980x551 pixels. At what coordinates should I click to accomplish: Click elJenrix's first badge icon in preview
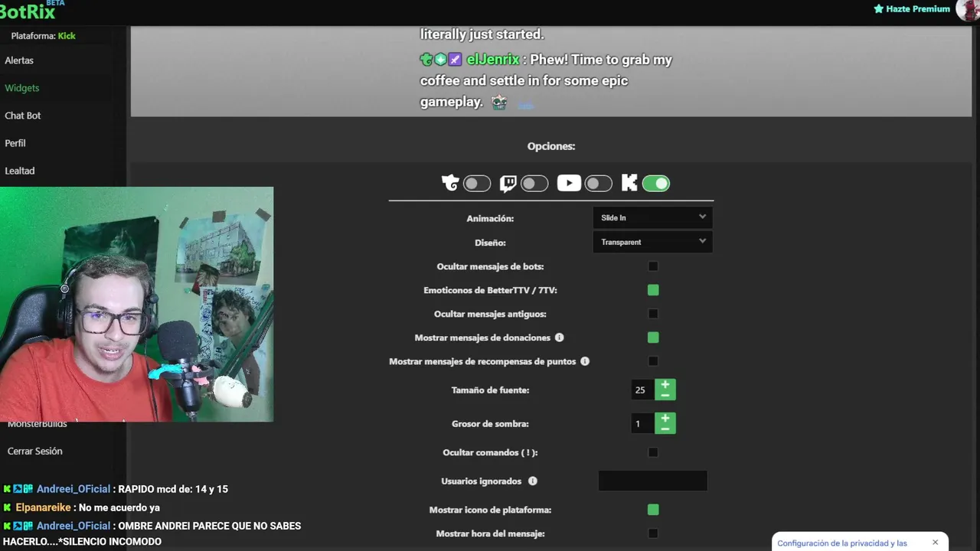426,60
